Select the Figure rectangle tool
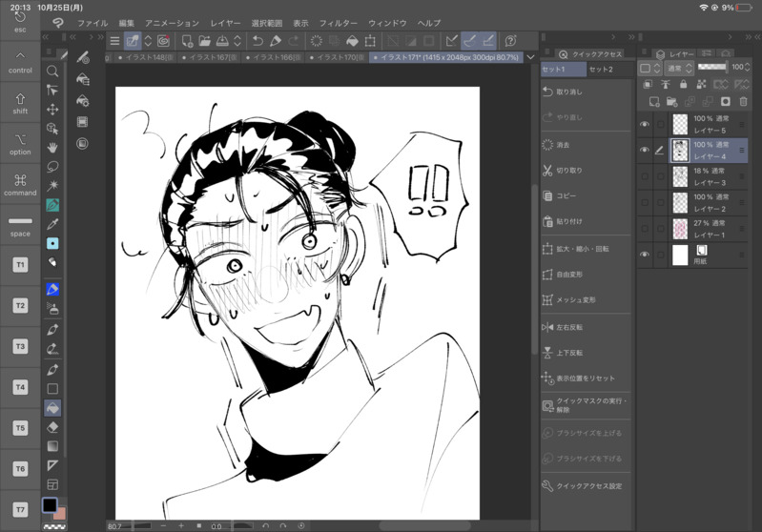The height and width of the screenshot is (532, 762). (52, 389)
